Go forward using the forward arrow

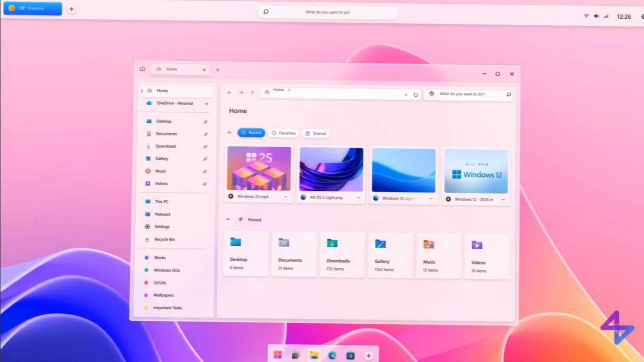coord(241,92)
